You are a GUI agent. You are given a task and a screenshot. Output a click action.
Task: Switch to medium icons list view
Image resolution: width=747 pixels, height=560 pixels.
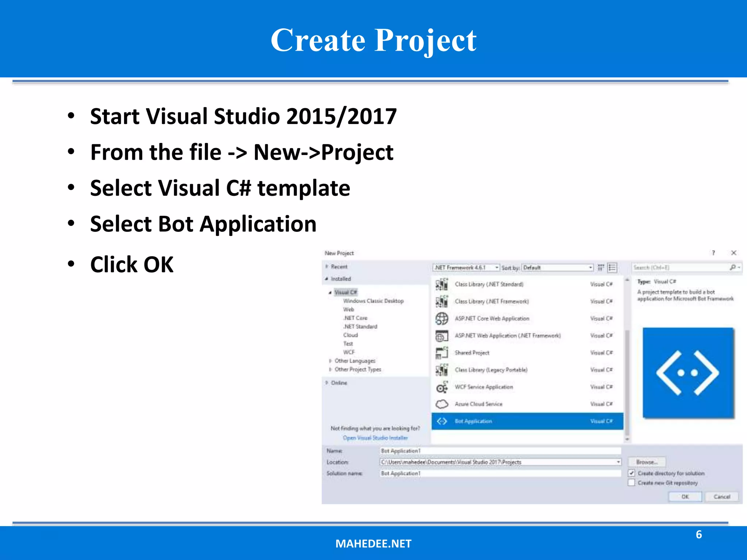(612, 268)
